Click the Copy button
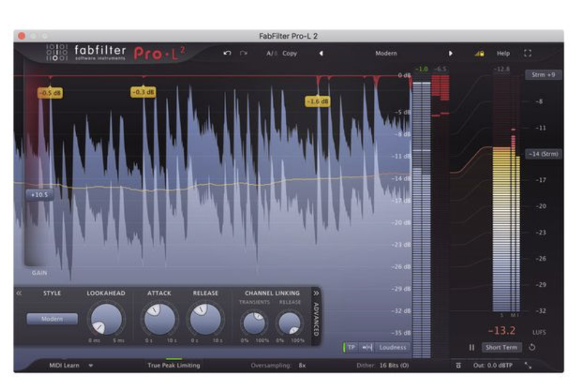 [290, 53]
